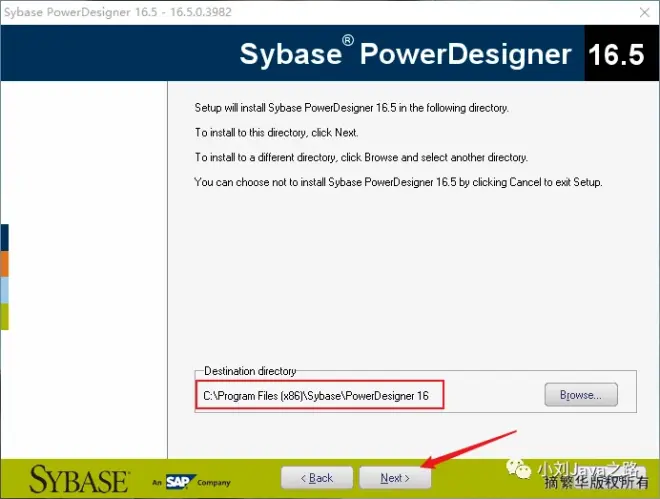Click the 'To install to this directory' text
The image size is (660, 499).
[276, 133]
